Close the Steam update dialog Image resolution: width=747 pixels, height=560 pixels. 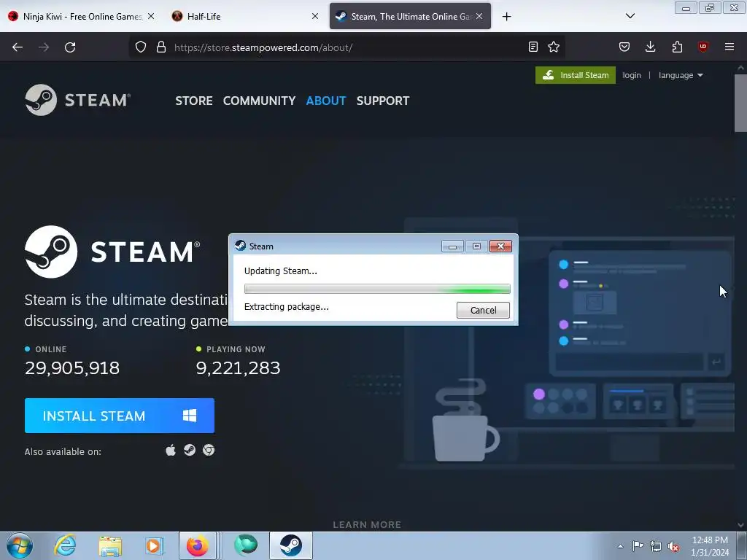pyautogui.click(x=500, y=246)
